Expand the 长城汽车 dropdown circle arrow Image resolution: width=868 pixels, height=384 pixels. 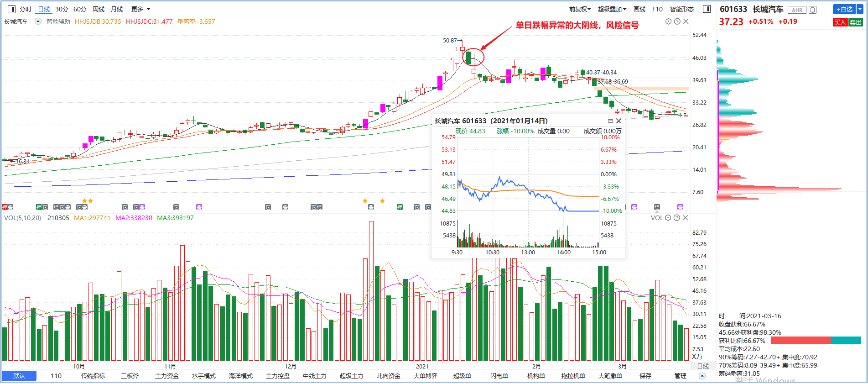(38, 21)
